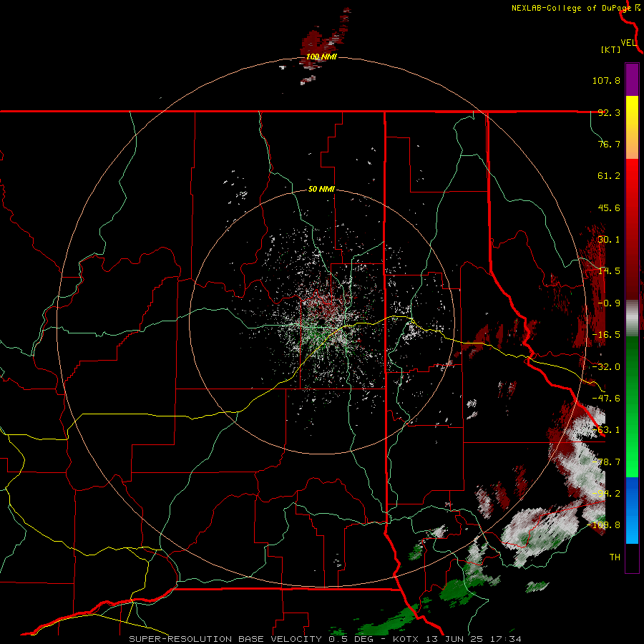Click the -94.2 velocity scale value

click(606, 494)
